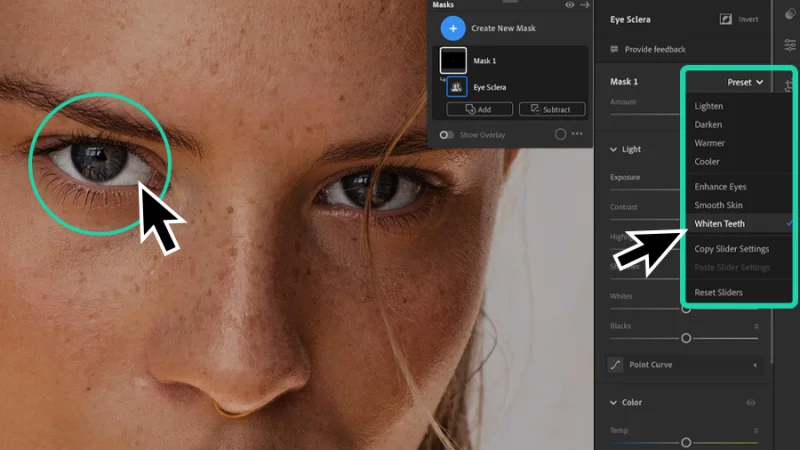This screenshot has width=800, height=450.
Task: Click the Create New Mask label
Action: (503, 28)
